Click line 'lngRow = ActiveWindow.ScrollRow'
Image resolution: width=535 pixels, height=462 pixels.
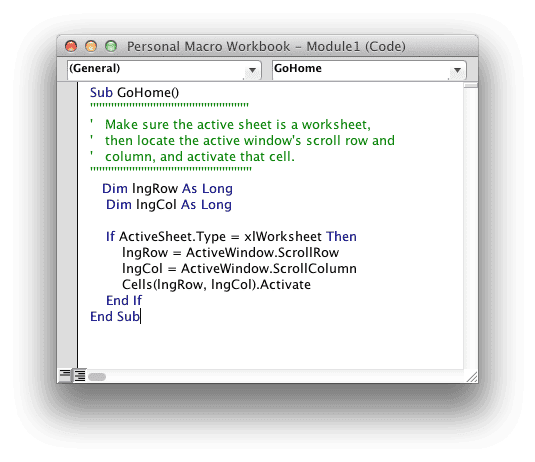tap(230, 252)
